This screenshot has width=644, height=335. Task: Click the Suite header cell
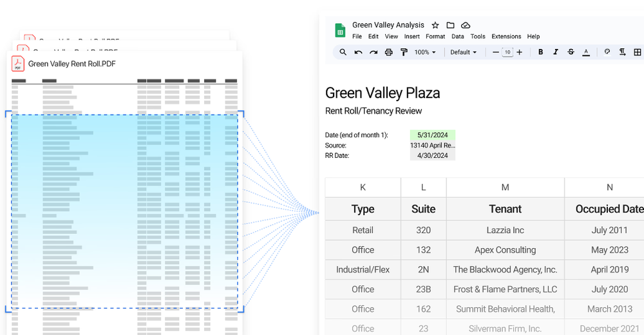(x=424, y=209)
